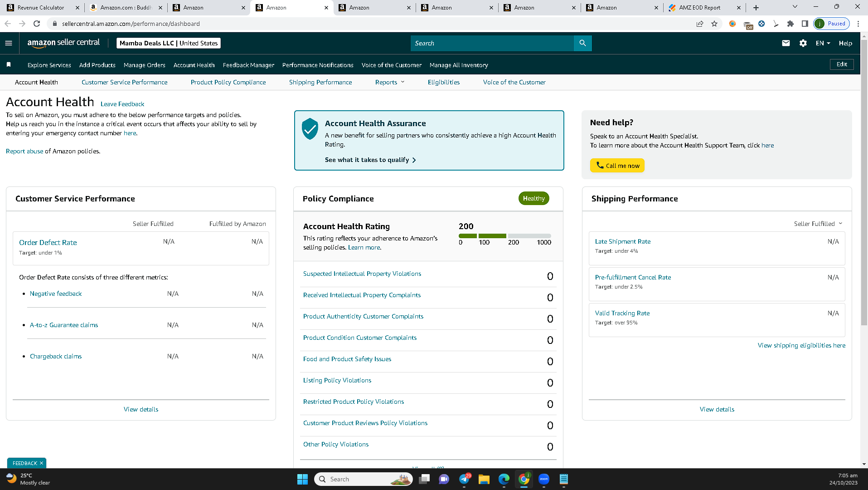Click the Windows taskbar Search box

[363, 479]
